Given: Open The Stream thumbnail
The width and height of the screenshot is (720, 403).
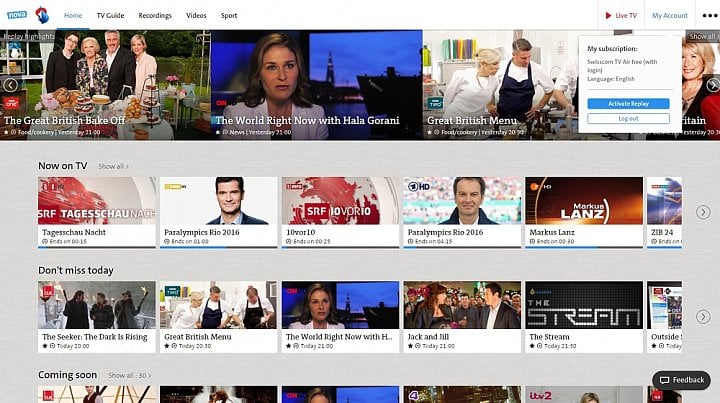Looking at the screenshot, I should [x=584, y=305].
